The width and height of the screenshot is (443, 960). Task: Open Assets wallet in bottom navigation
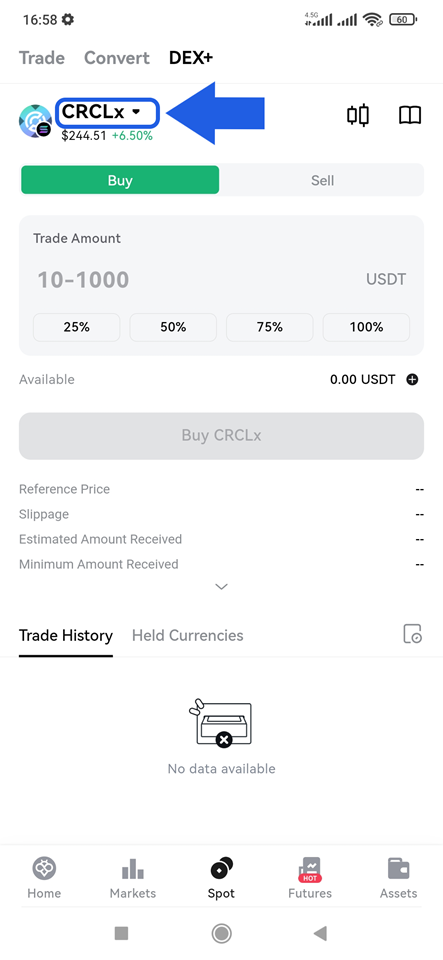pyautogui.click(x=398, y=877)
